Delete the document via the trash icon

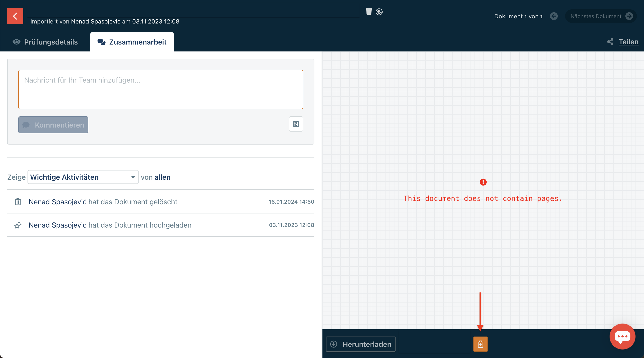[369, 11]
